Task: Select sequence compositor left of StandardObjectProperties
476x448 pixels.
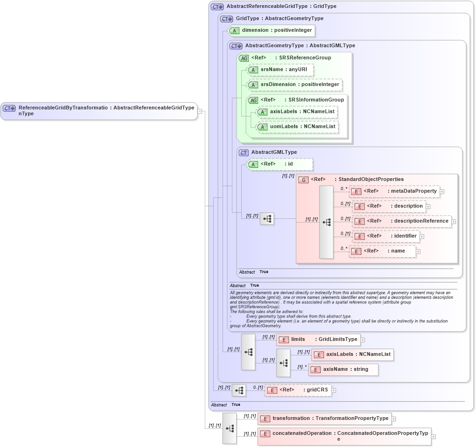Action: tap(267, 218)
